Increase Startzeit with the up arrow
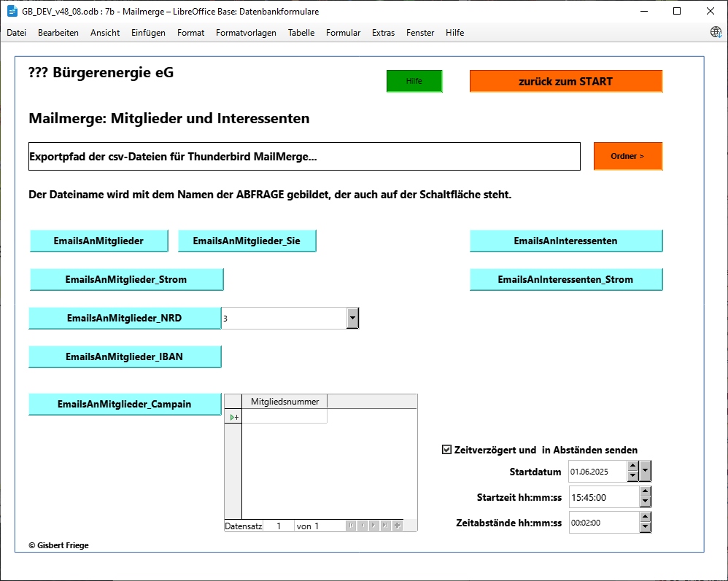 (646, 491)
